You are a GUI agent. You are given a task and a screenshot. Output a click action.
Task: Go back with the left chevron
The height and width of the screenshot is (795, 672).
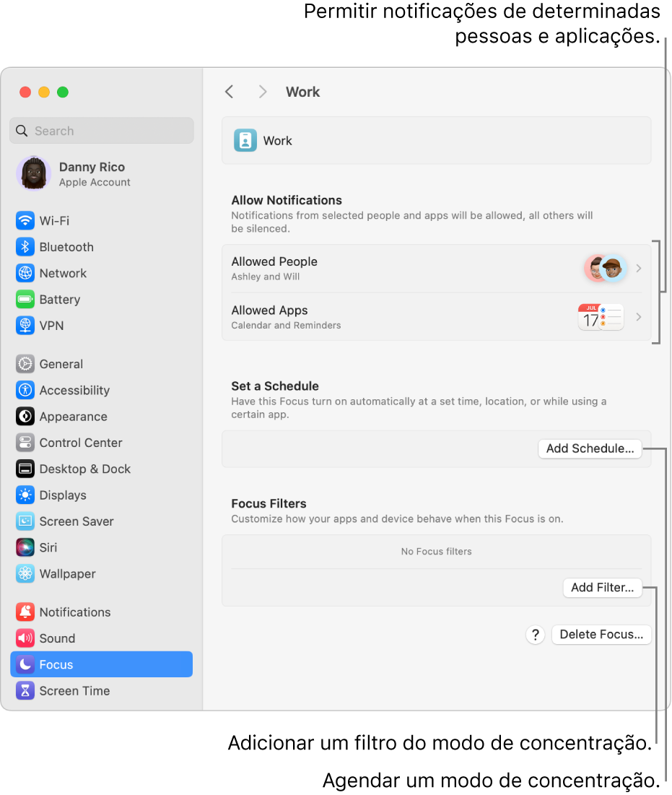(x=229, y=92)
